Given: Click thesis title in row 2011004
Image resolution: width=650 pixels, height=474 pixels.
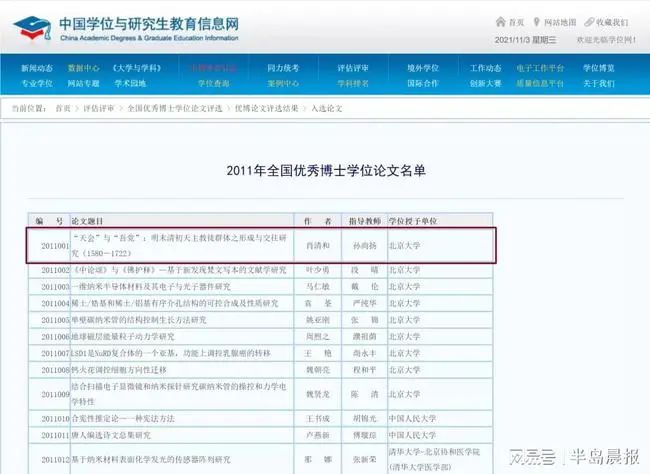Looking at the screenshot, I should pyautogui.click(x=175, y=304).
